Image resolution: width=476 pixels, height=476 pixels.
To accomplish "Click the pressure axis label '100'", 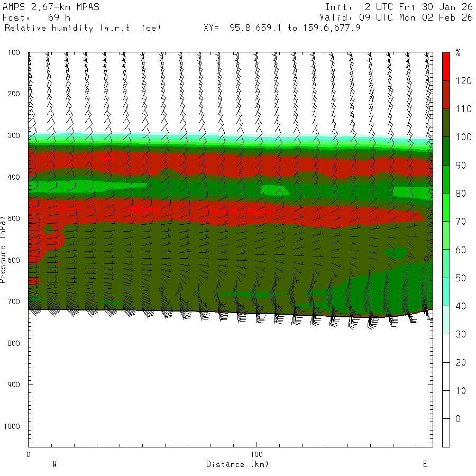I will [x=14, y=52].
